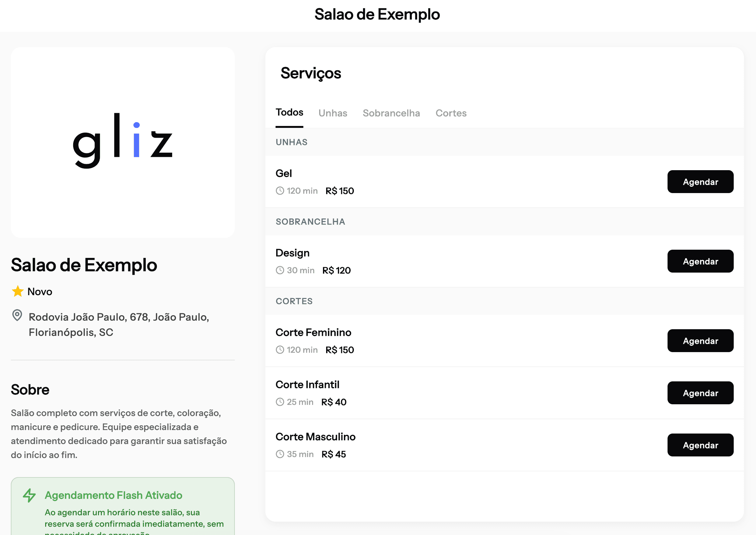Book Corte Feminino using its Agendar button
Image resolution: width=756 pixels, height=535 pixels.
coord(700,341)
